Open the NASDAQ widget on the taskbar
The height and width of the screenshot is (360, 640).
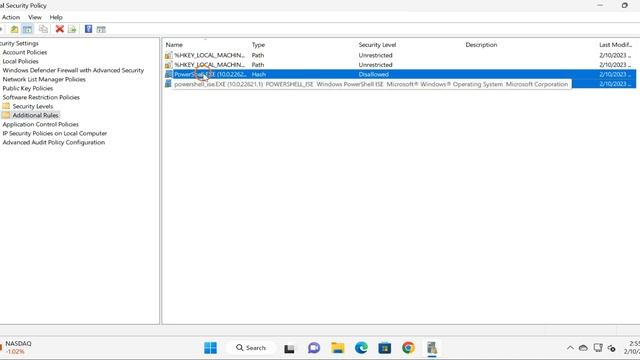pos(16,347)
